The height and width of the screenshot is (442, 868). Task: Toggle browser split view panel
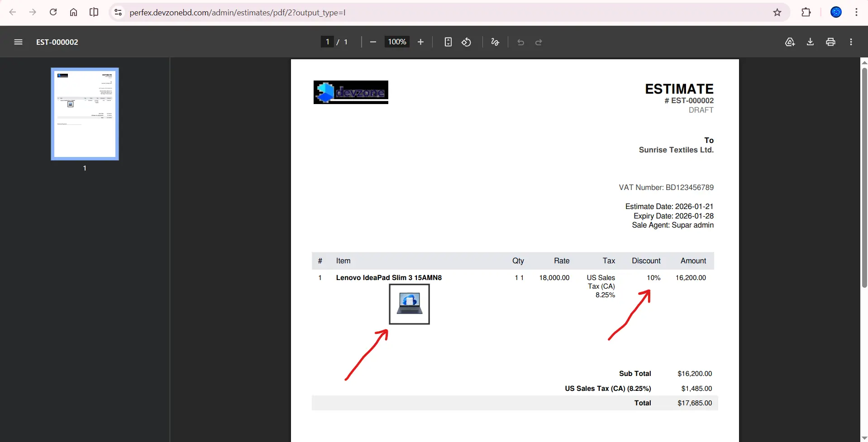(x=94, y=12)
